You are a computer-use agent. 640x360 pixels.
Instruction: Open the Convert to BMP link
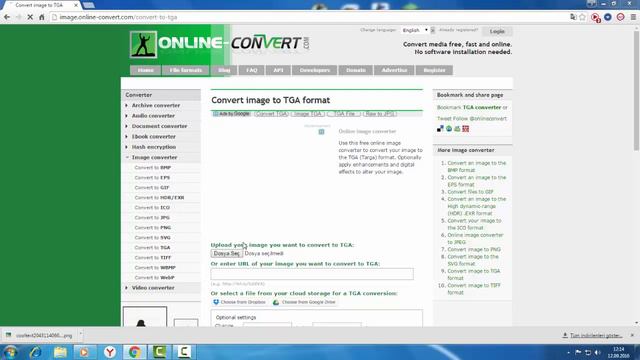point(153,168)
